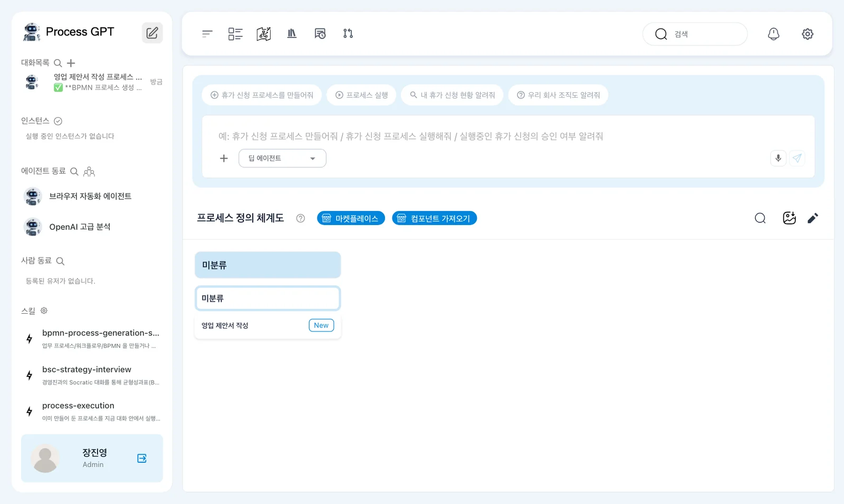Click the 마켓플레이스 button

[351, 218]
